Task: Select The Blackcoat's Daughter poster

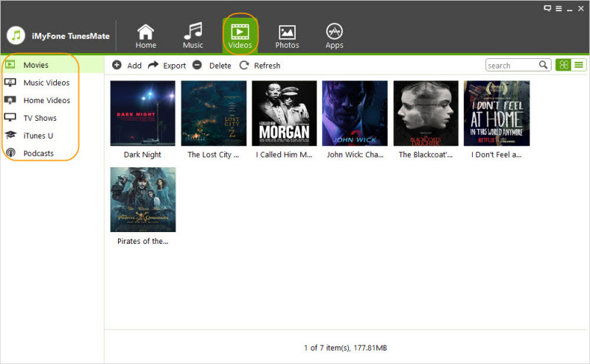Action: (x=426, y=113)
